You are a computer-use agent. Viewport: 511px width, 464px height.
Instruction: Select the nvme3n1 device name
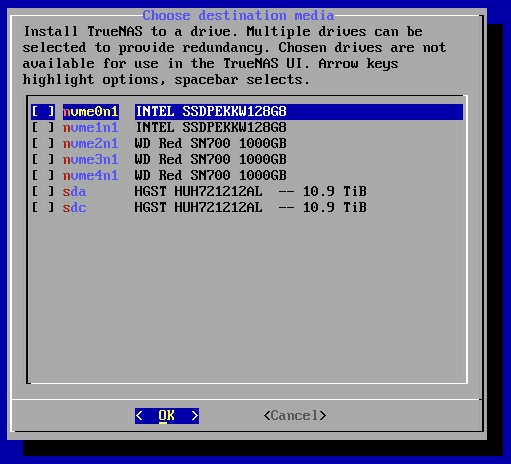click(91, 160)
